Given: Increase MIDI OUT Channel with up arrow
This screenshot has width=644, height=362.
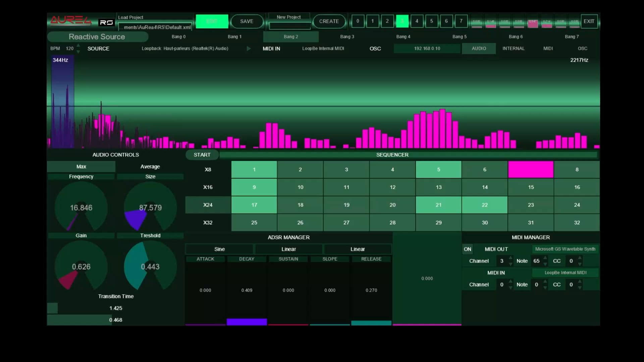Looking at the screenshot, I should click(511, 258).
